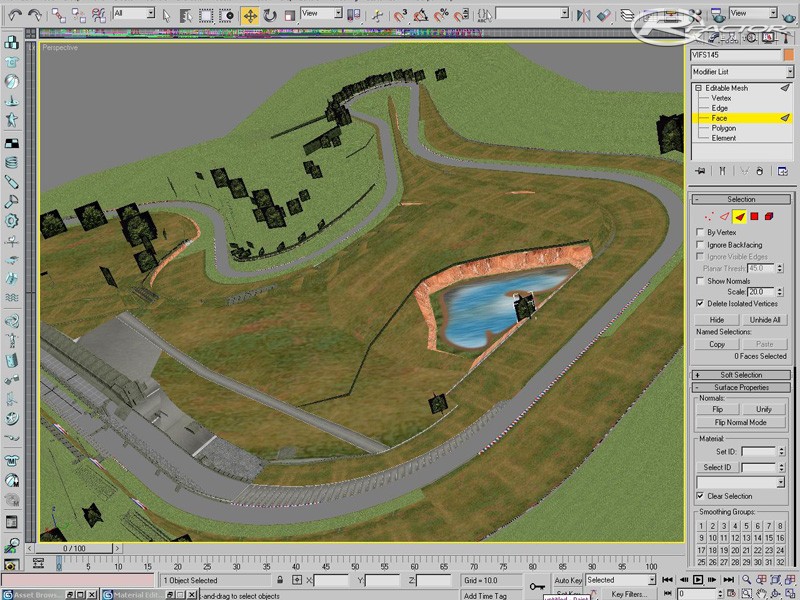
Task: Enable the By Vertex checkbox
Action: tap(700, 232)
